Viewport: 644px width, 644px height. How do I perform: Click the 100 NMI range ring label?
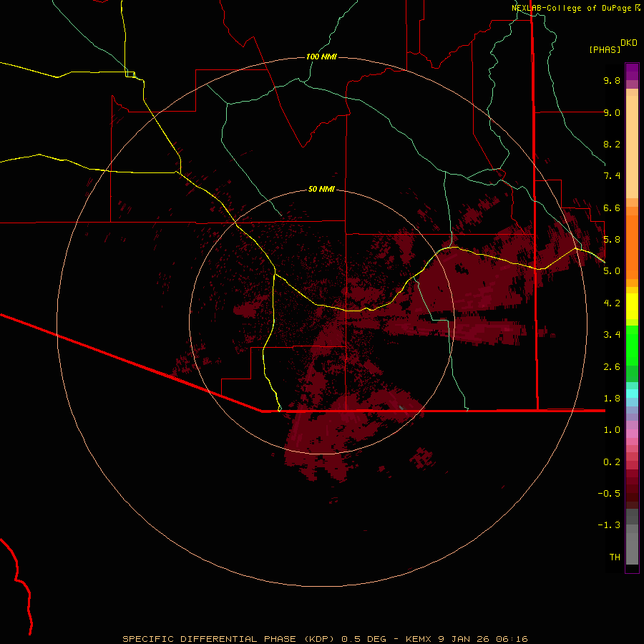pyautogui.click(x=321, y=57)
